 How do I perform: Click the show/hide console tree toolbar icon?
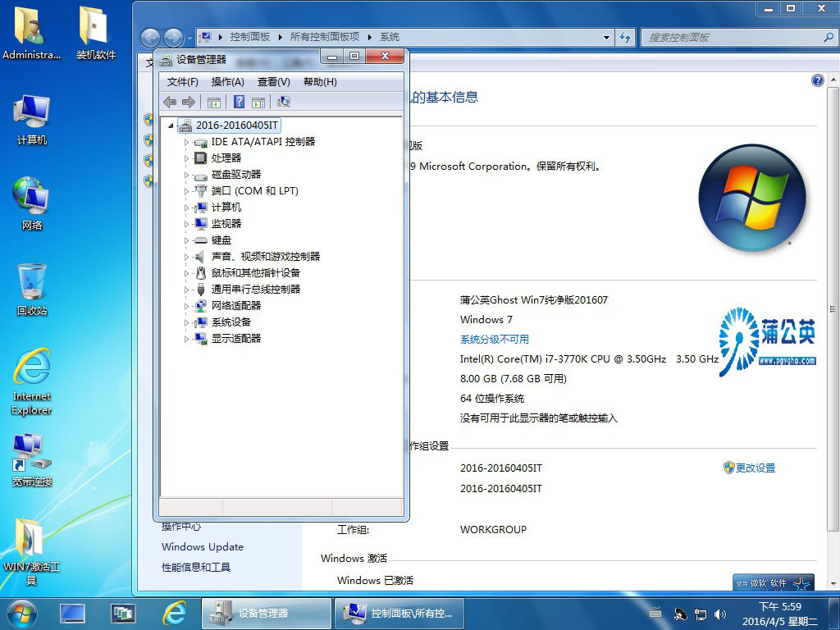pyautogui.click(x=213, y=102)
